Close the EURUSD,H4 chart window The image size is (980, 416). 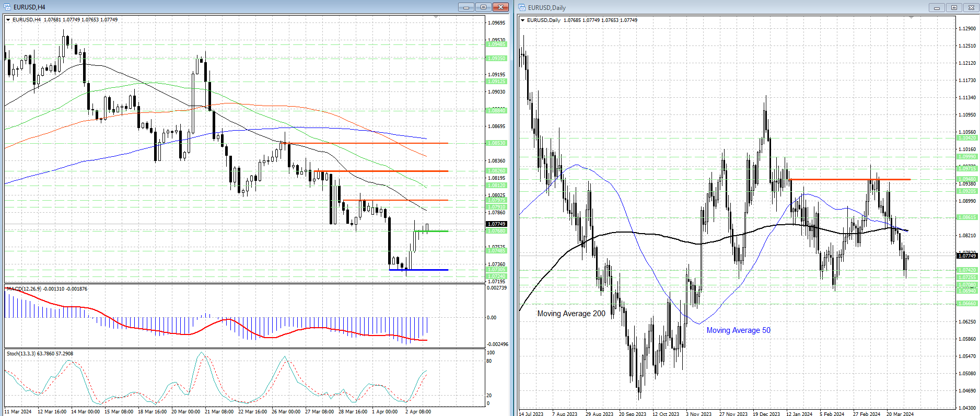point(500,7)
